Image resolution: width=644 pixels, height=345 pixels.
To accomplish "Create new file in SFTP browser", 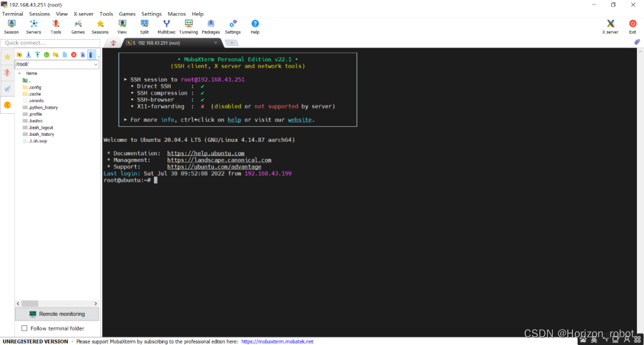I will (x=64, y=55).
